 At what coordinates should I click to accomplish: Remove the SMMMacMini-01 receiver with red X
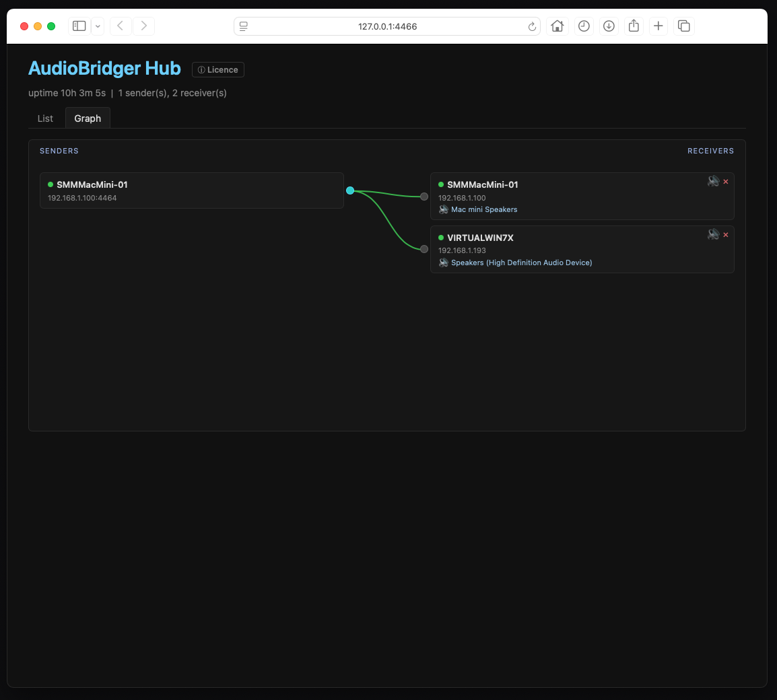coord(725,182)
